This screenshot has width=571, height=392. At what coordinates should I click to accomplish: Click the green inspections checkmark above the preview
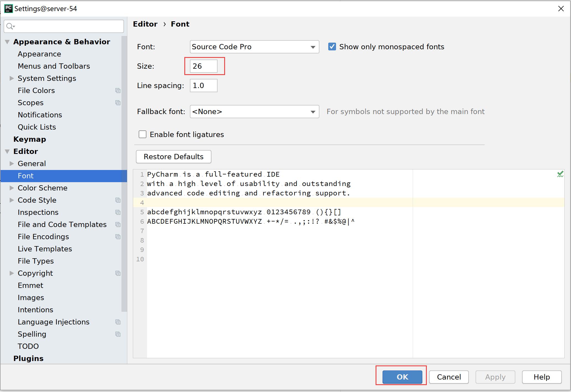click(x=560, y=174)
